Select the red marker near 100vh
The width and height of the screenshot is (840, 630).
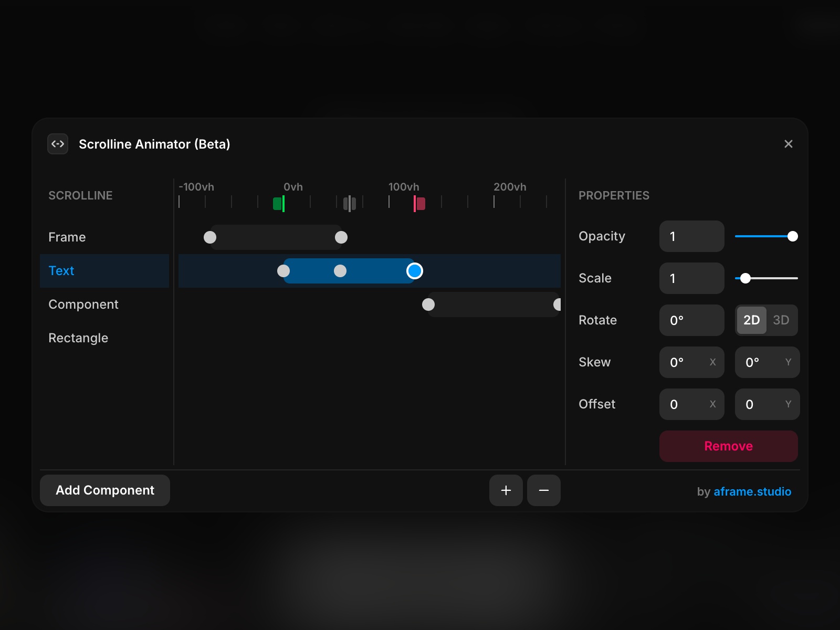[x=418, y=204]
